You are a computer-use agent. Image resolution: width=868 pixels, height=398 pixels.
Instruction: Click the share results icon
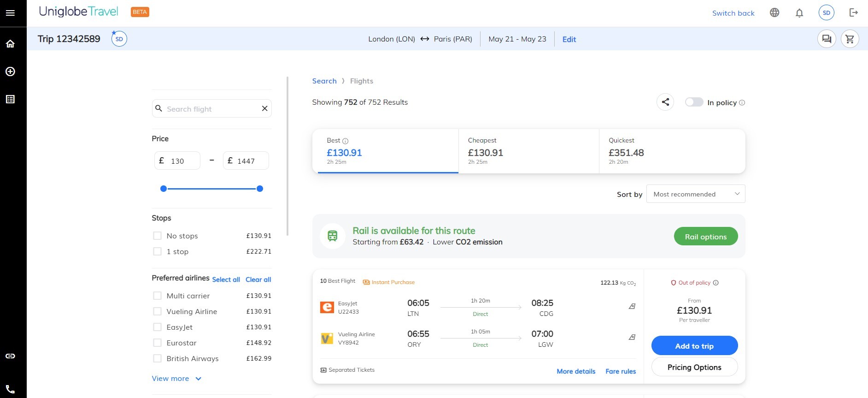[665, 102]
